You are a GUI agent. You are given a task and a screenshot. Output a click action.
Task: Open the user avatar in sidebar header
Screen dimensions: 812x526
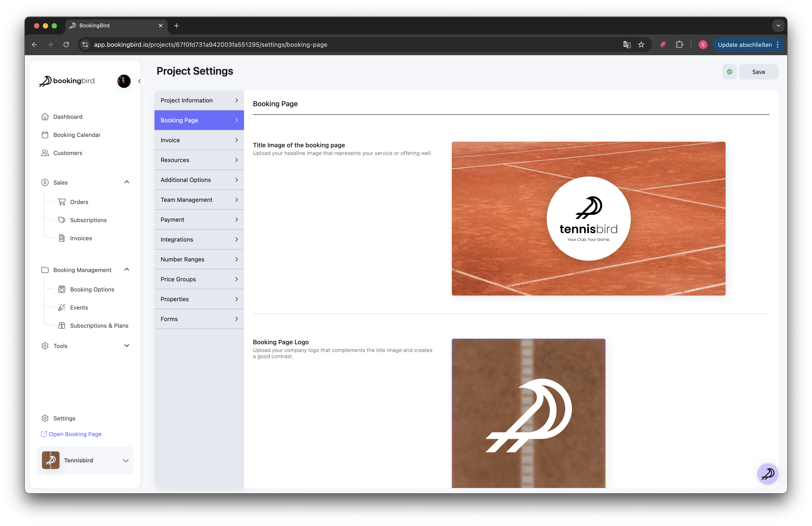124,81
